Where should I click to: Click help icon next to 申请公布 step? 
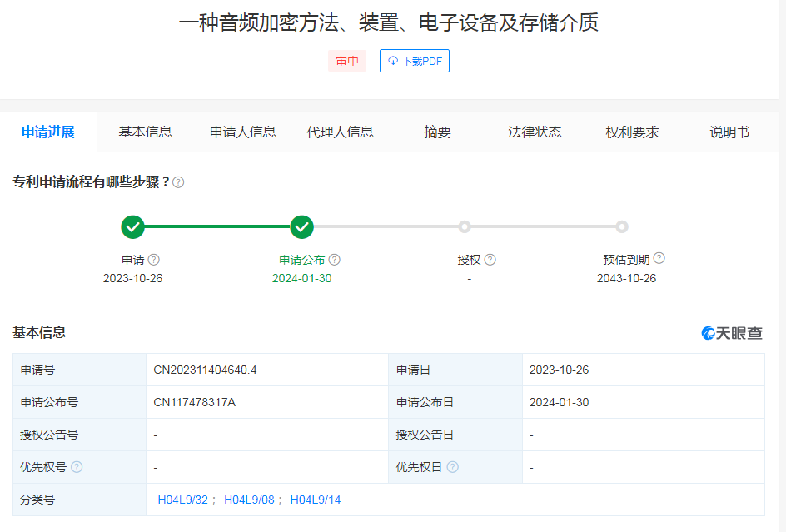(x=335, y=259)
